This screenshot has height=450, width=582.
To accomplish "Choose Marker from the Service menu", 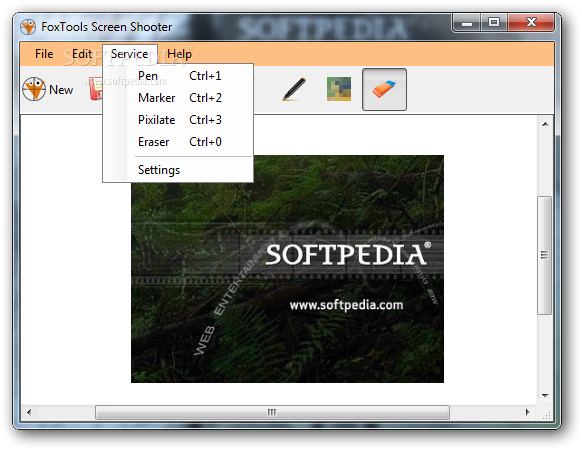I will [x=178, y=98].
